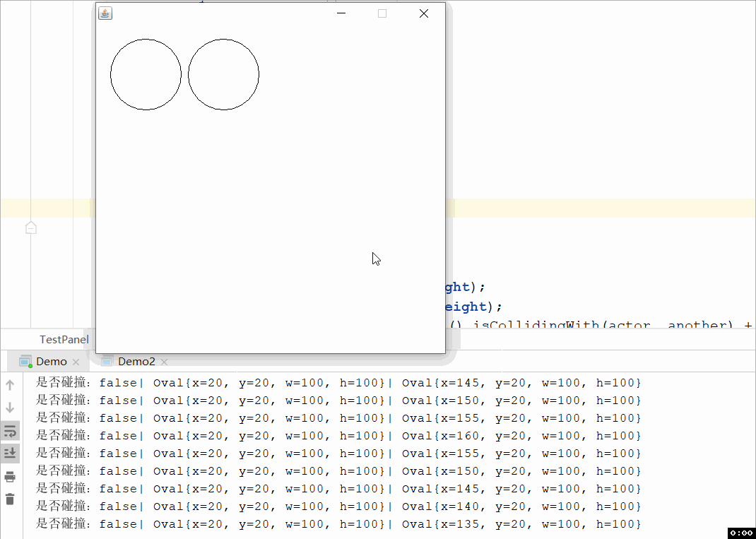Click the down arrow icon in console toolbar

[10, 408]
